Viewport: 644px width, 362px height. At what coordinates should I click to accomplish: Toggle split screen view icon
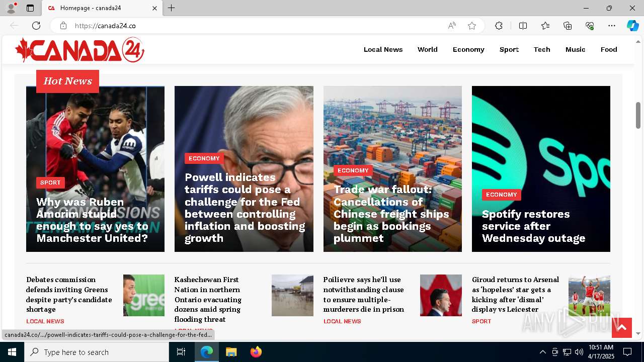(523, 26)
